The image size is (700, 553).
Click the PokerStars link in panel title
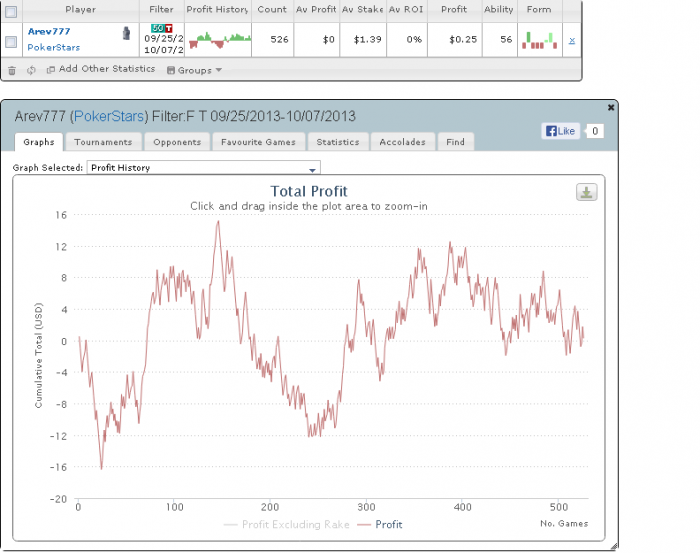pos(109,116)
